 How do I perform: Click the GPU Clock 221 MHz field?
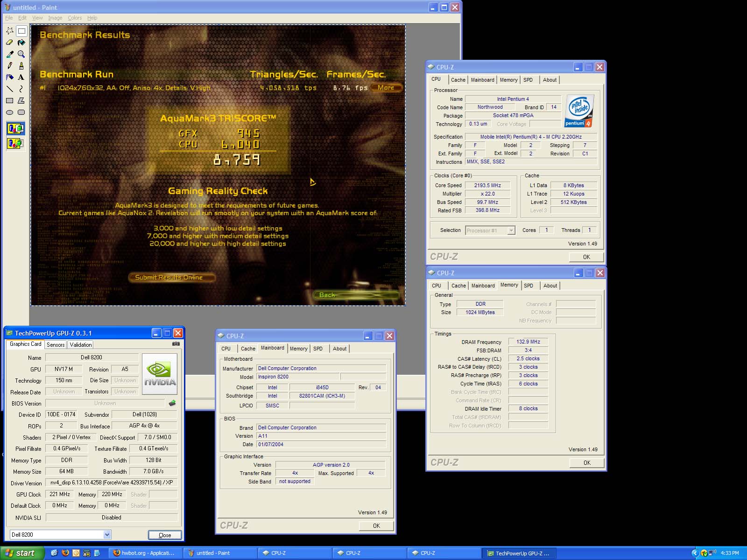pos(60,494)
